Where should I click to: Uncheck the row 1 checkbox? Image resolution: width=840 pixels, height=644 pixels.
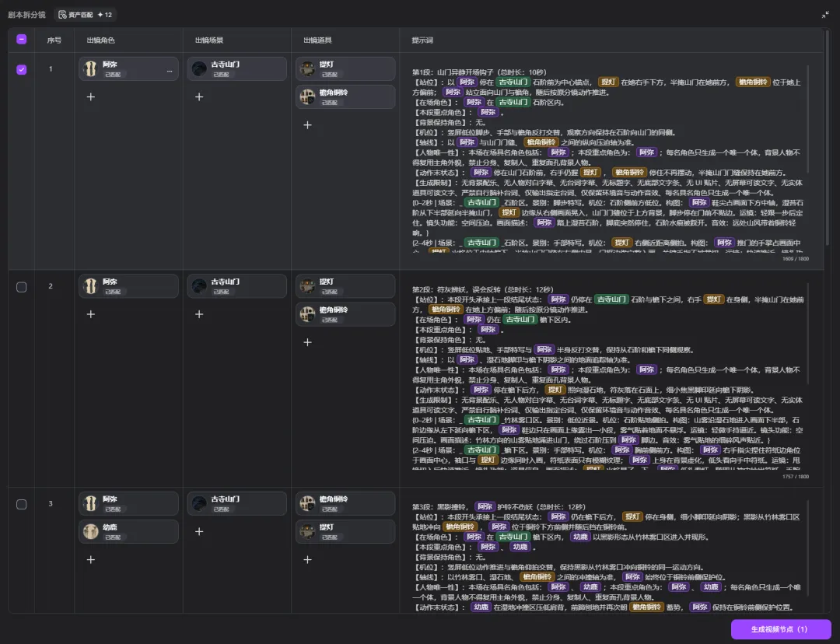tap(22, 70)
